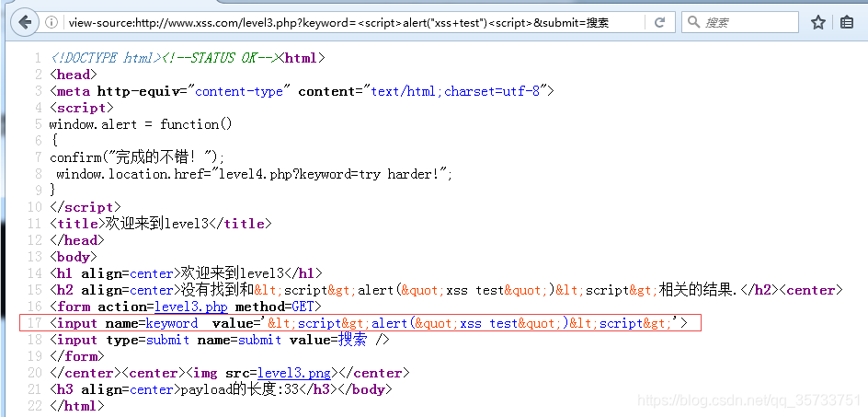Click the input name=keyword text
This screenshot has height=417, width=868.
[x=123, y=323]
